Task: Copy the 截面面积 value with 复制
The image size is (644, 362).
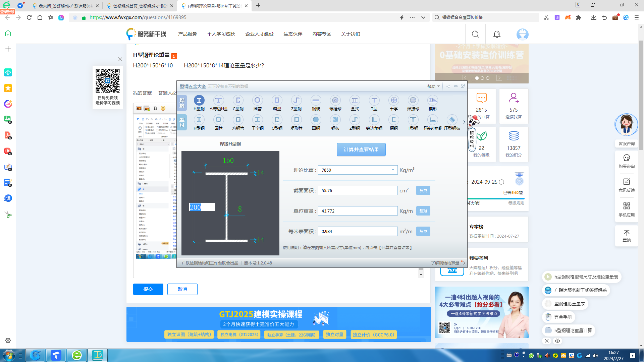Action: tap(423, 190)
